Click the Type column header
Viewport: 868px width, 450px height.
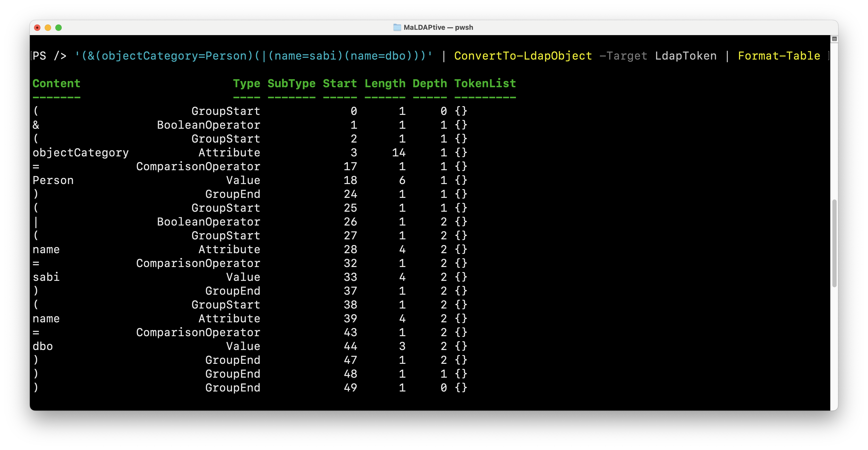click(x=247, y=83)
